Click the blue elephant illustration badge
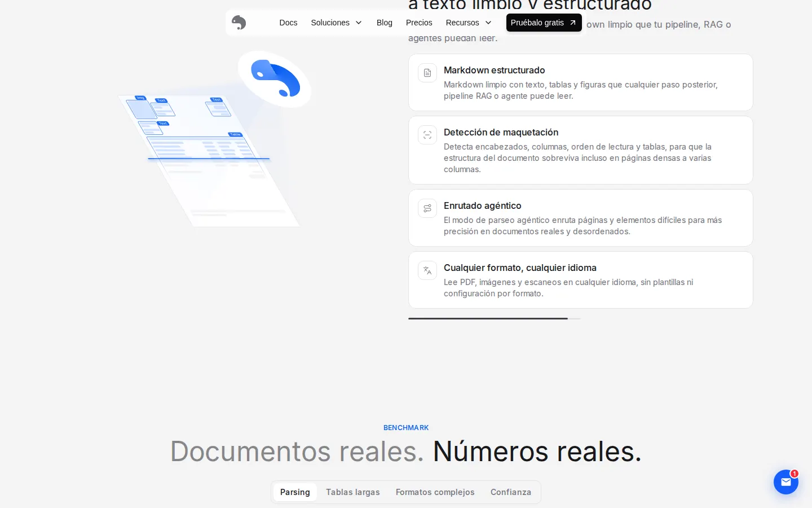The image size is (812, 508). tap(275, 79)
